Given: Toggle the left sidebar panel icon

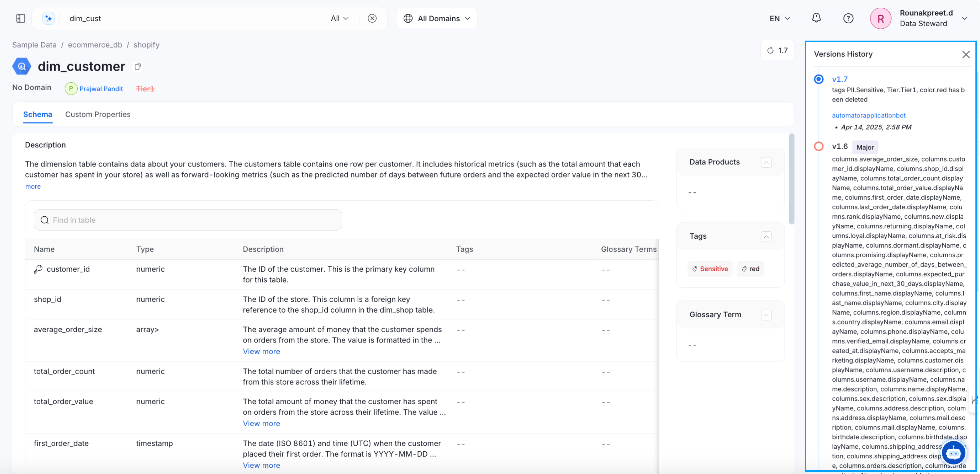Looking at the screenshot, I should coord(21,18).
